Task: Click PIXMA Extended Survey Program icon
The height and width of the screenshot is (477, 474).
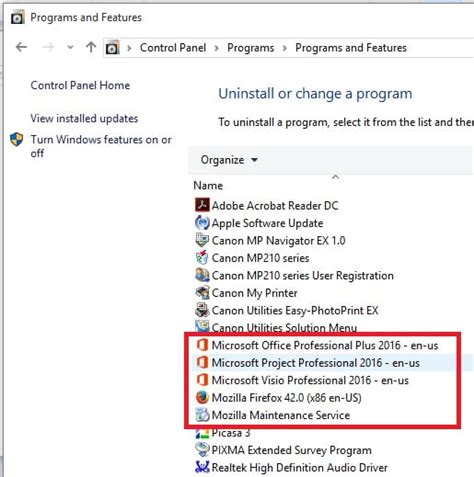Action: click(202, 449)
